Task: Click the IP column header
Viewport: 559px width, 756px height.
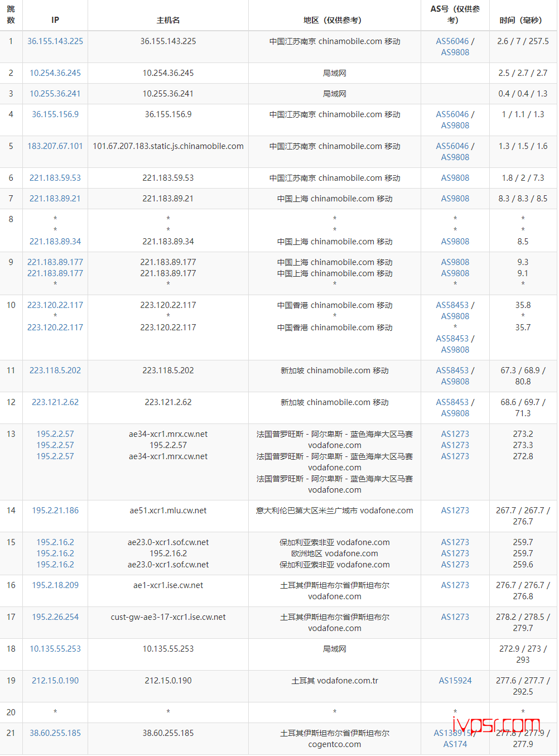Action: point(55,20)
